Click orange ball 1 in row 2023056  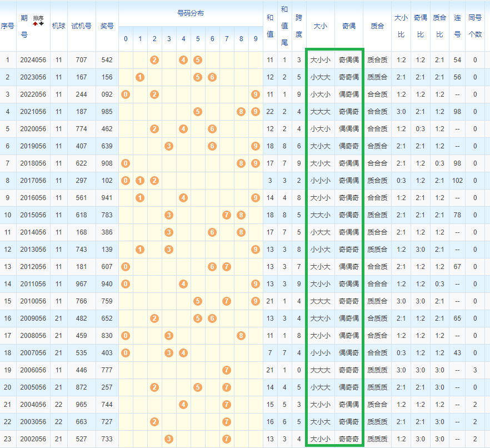[x=140, y=77]
